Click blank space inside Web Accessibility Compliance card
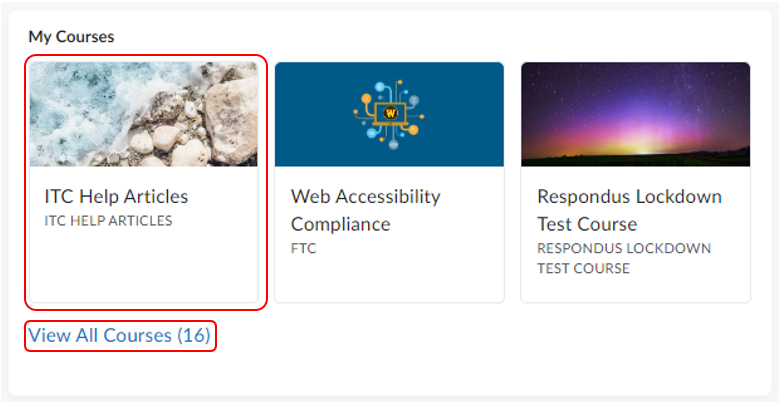Screen dimensions: 781x402 [389, 278]
